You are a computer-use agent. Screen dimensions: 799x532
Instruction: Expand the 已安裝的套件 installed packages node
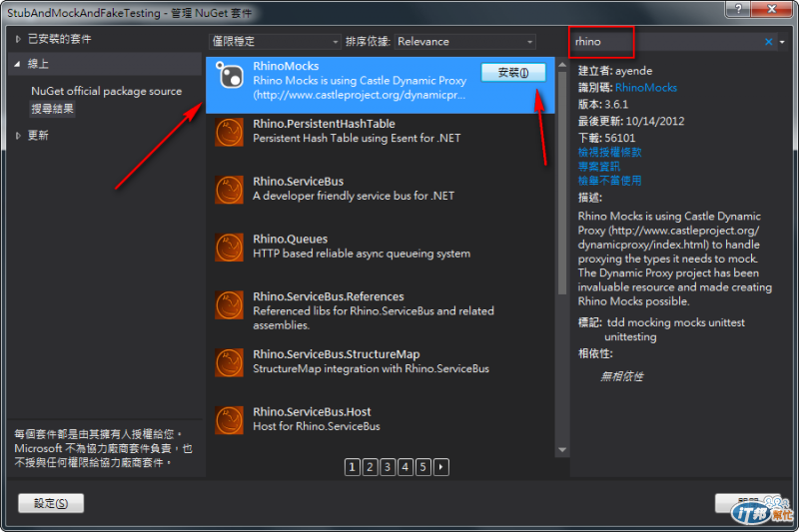(x=18, y=39)
